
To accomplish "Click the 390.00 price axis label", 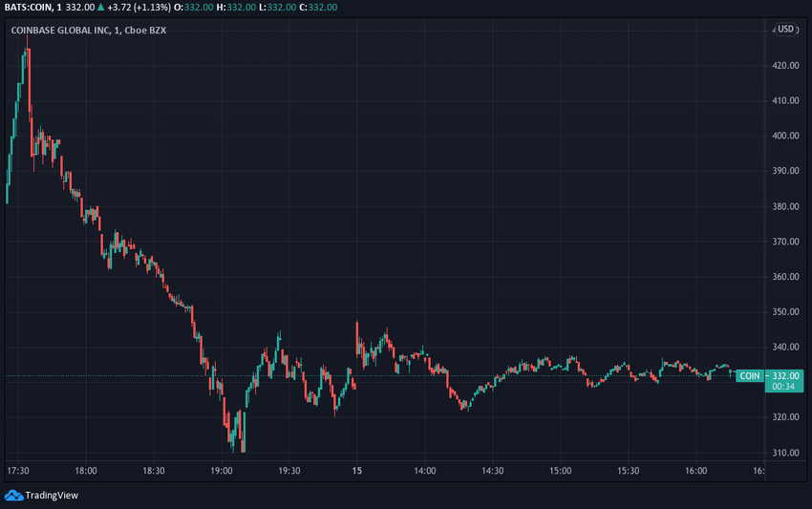I will pos(785,171).
